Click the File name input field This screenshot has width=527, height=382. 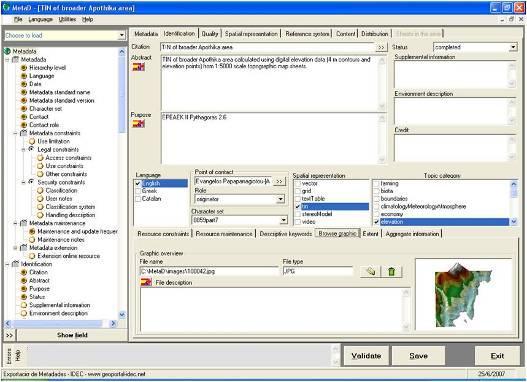[x=209, y=271]
